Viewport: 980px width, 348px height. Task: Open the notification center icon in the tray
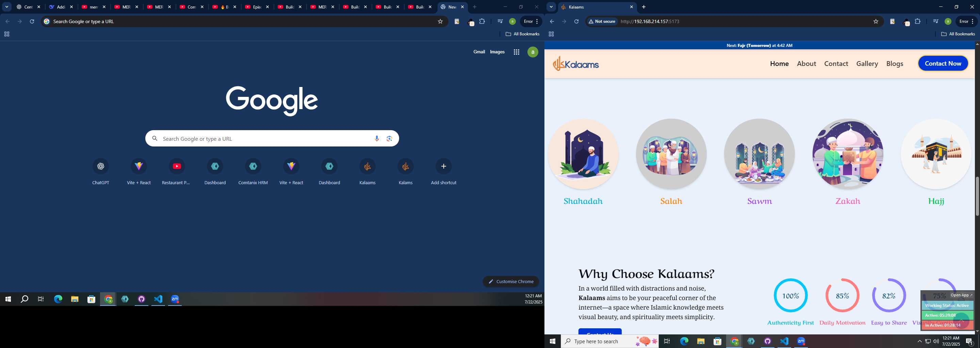tap(970, 341)
